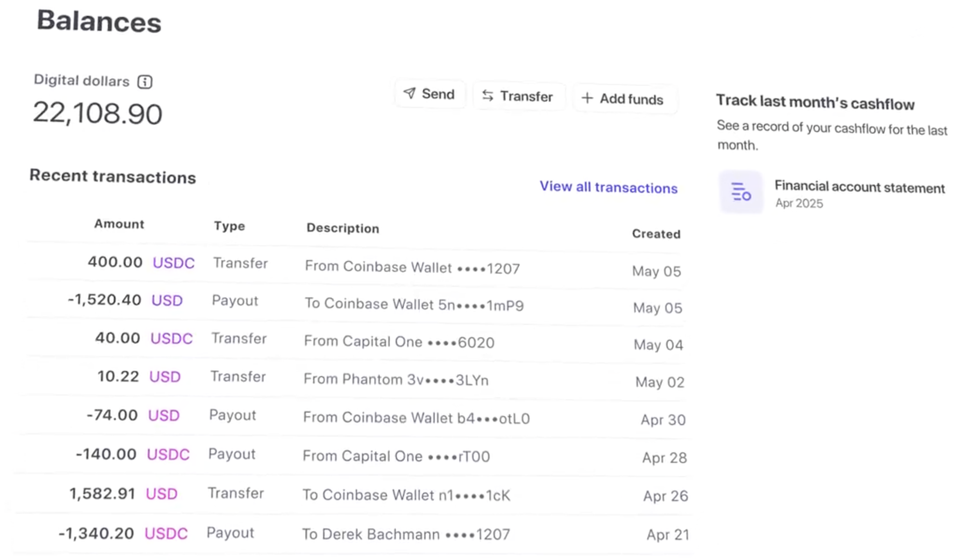Viewport: 955px width, 560px height.
Task: Open the 400.00 USDC Coinbase Wallet transfer
Action: click(x=412, y=268)
